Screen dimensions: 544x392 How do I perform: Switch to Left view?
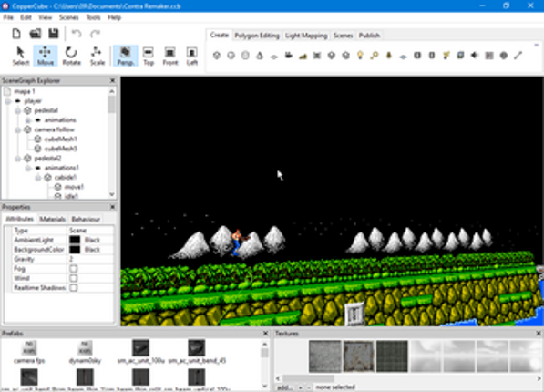(191, 56)
